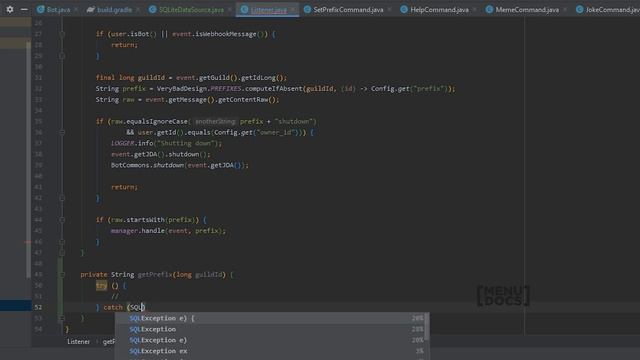This screenshot has width=640, height=360.
Task: Close the SetPrefixCommand.java tab
Action: click(389, 9)
